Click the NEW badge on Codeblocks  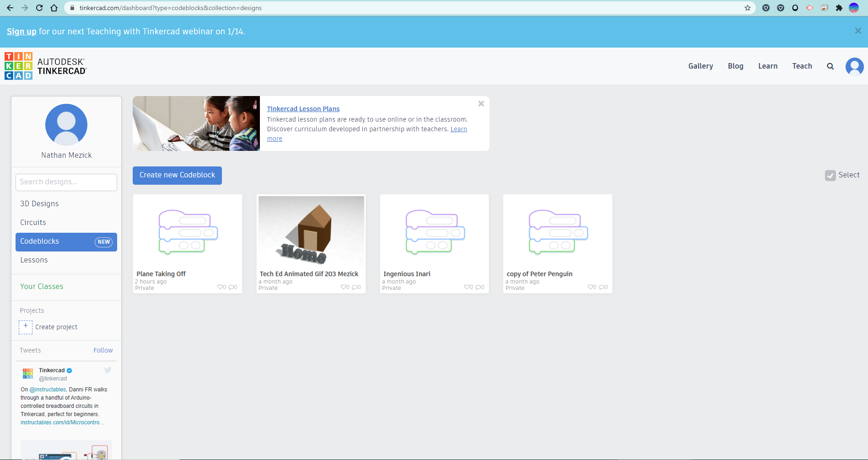pos(104,242)
